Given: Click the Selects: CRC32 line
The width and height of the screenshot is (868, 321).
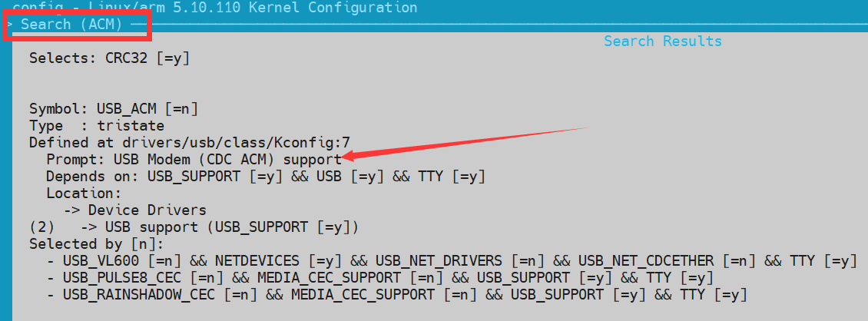Looking at the screenshot, I should click(110, 58).
